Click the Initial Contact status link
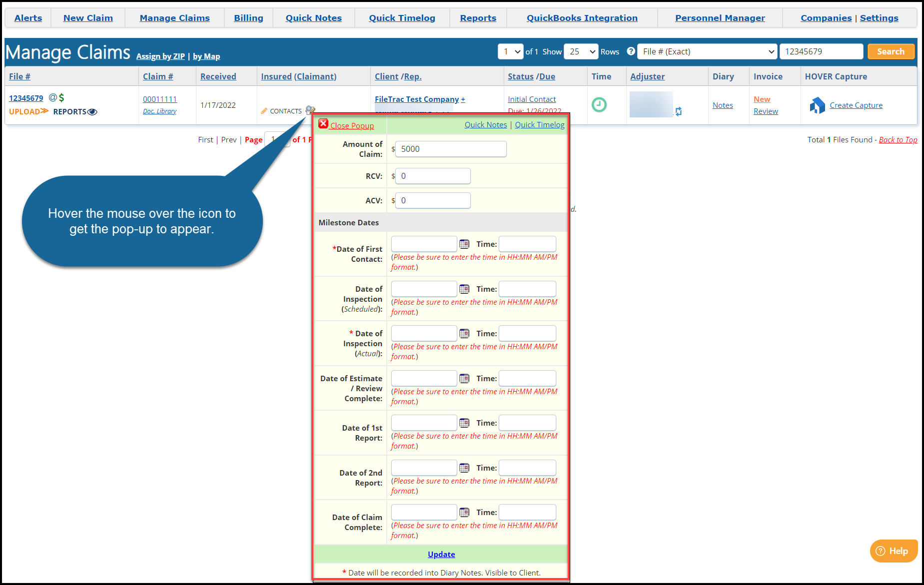The width and height of the screenshot is (924, 585). (x=532, y=99)
